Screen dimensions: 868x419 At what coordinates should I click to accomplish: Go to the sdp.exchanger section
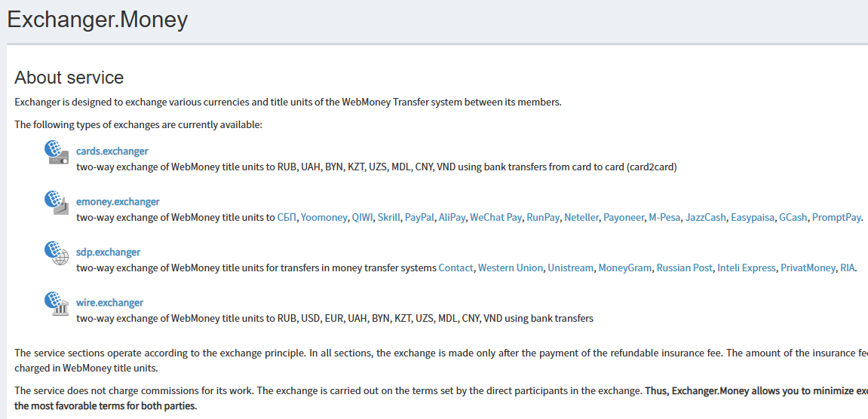108,252
